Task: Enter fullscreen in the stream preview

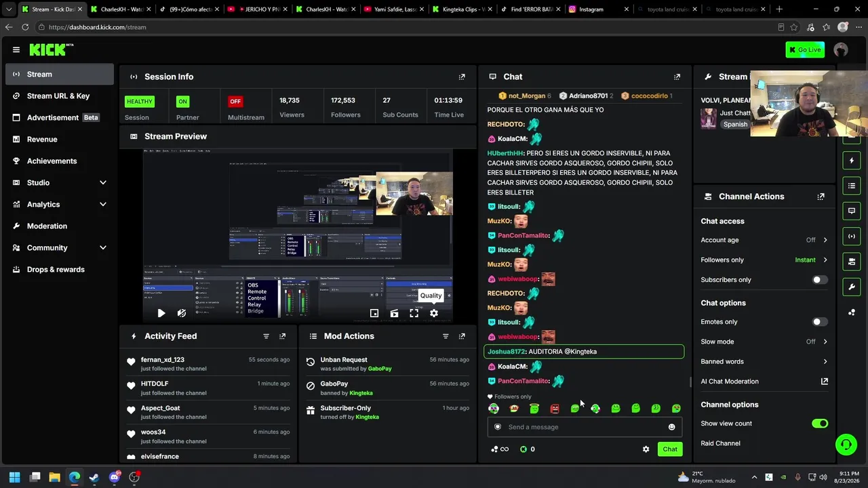Action: tap(414, 313)
